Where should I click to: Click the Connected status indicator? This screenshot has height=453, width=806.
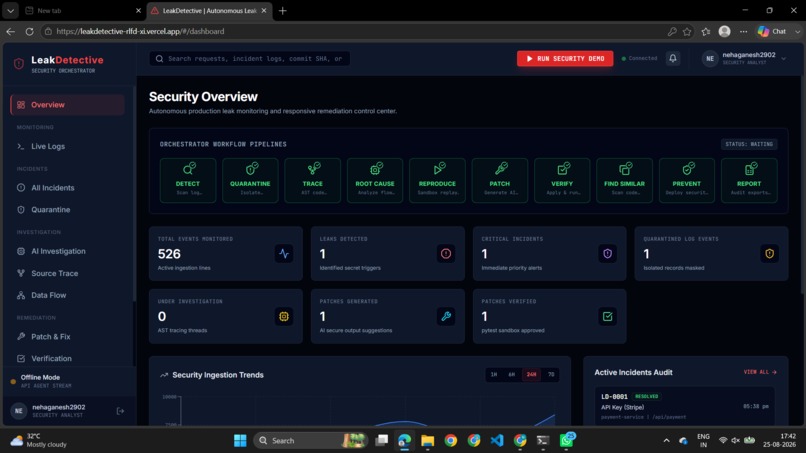tap(639, 59)
